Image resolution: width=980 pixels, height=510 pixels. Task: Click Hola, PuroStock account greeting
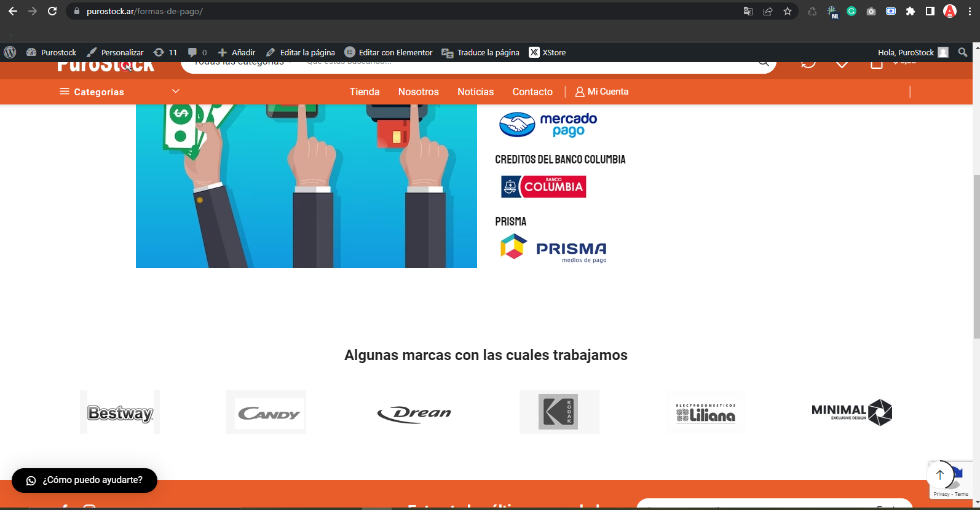(913, 52)
